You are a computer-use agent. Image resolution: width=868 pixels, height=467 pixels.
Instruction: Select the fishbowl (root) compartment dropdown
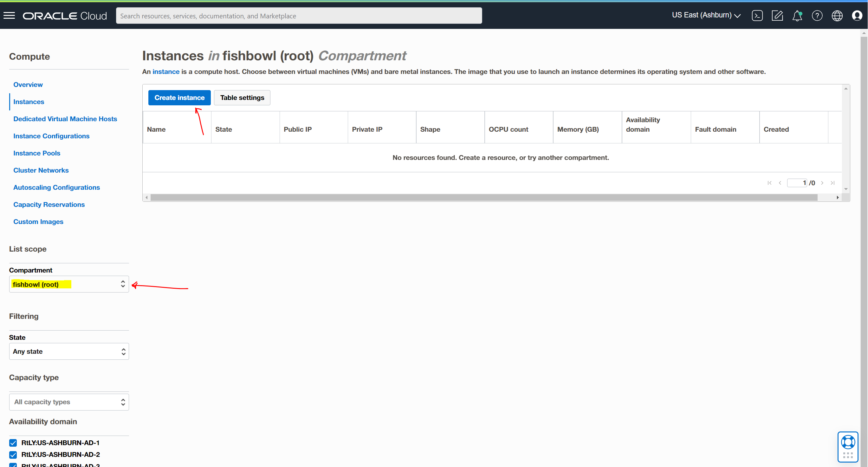(x=68, y=284)
